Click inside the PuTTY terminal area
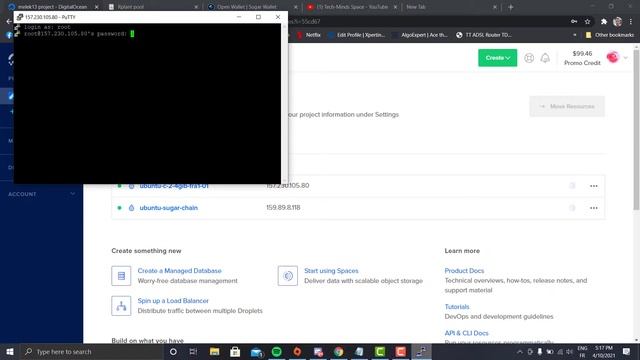Image resolution: width=640 pixels, height=360 pixels. 147,103
